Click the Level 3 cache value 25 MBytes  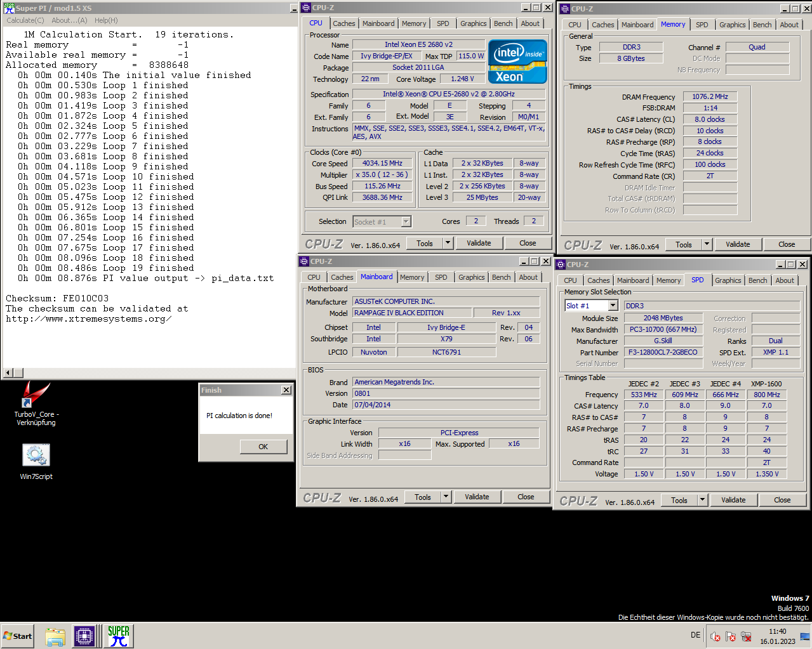point(482,197)
